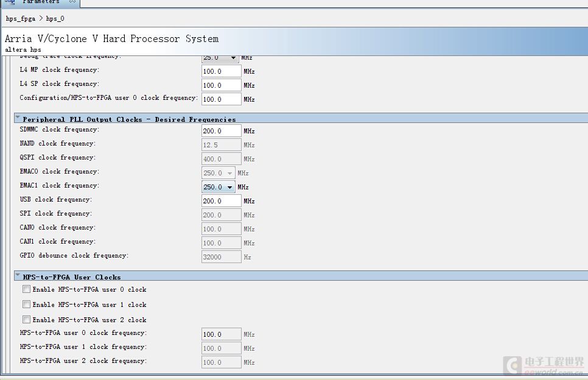588x380 pixels.
Task: Click the CAN0 clock frequency field
Action: pos(221,229)
